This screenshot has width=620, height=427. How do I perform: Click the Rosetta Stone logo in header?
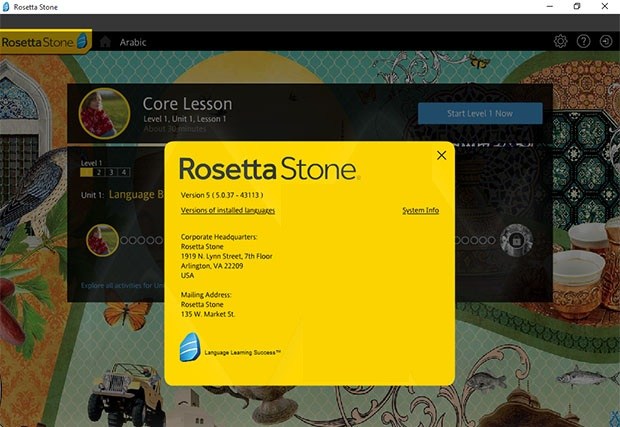coord(45,42)
